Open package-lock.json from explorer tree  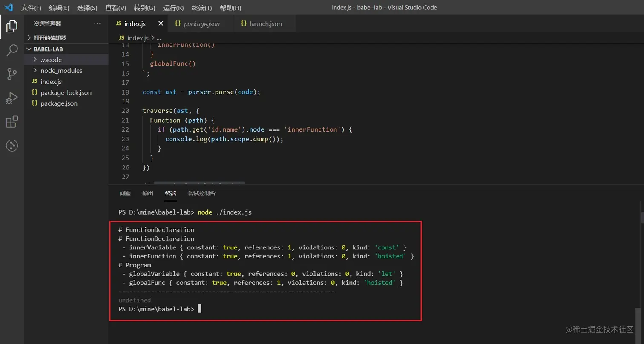[x=66, y=92]
